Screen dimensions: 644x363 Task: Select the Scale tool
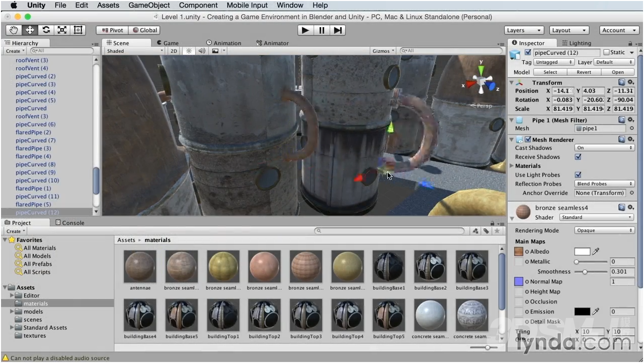62,30
